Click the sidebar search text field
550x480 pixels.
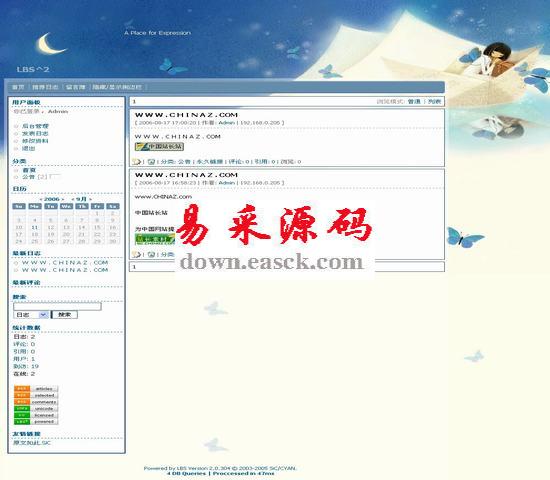pos(58,306)
